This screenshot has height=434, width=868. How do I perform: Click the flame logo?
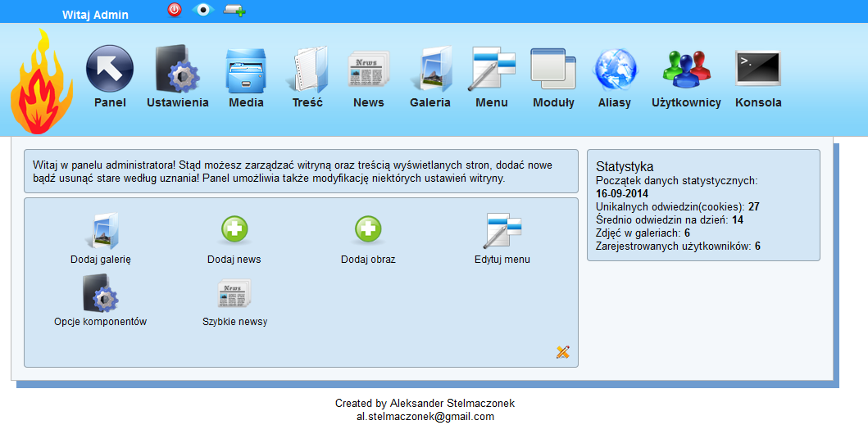[x=42, y=81]
